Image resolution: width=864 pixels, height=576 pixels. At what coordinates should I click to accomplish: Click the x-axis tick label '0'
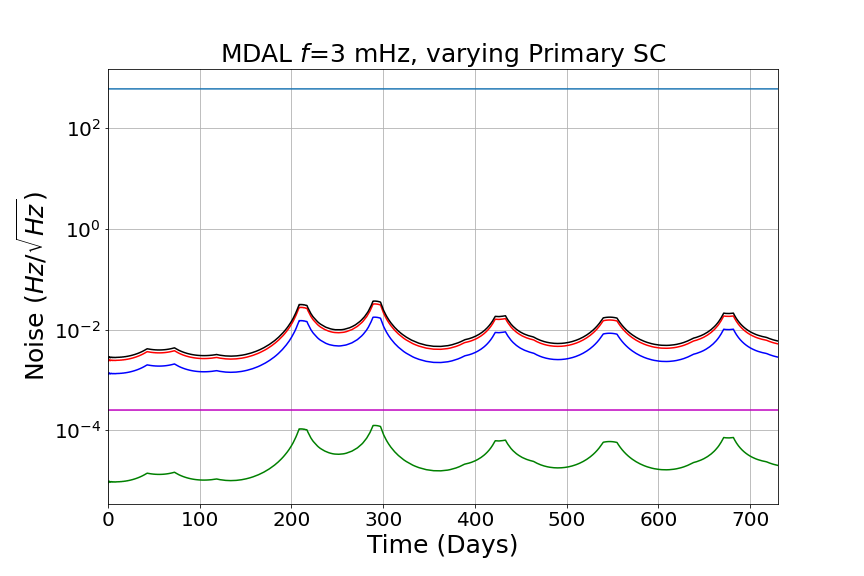pyautogui.click(x=109, y=519)
